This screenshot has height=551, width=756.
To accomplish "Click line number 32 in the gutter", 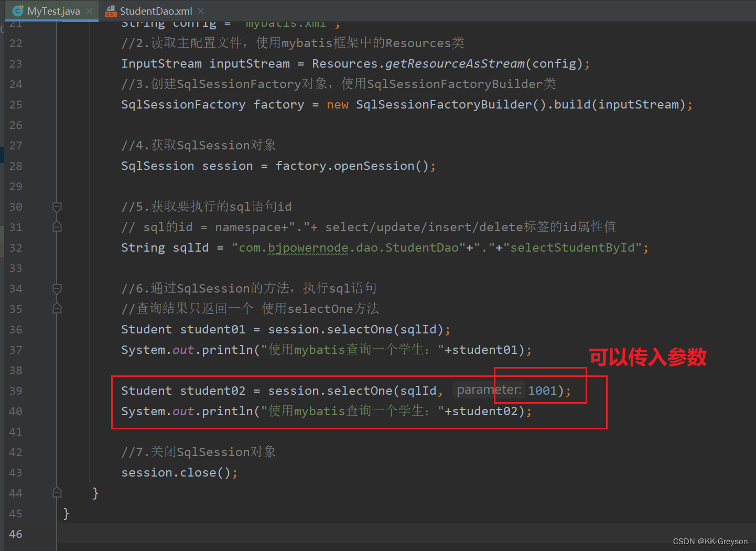I will click(x=16, y=248).
